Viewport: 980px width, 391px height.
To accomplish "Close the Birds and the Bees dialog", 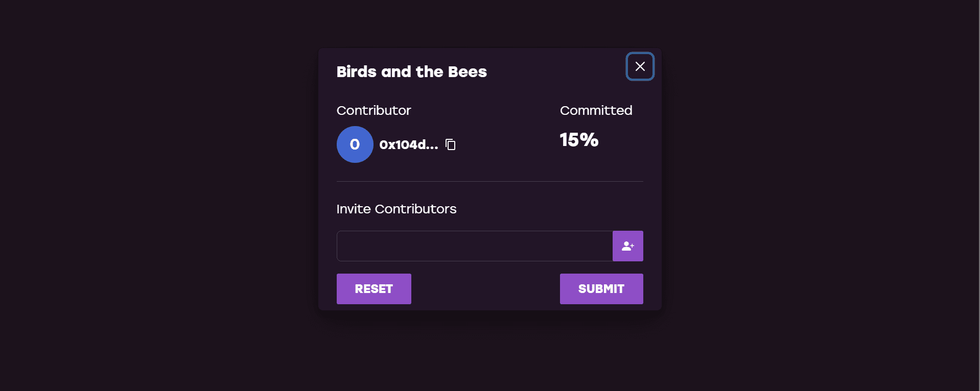I will click(640, 66).
